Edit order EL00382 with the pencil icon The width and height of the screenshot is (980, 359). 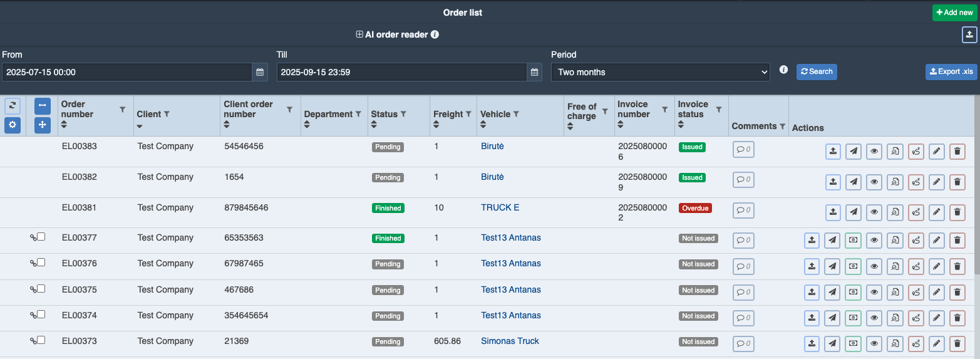[936, 182]
